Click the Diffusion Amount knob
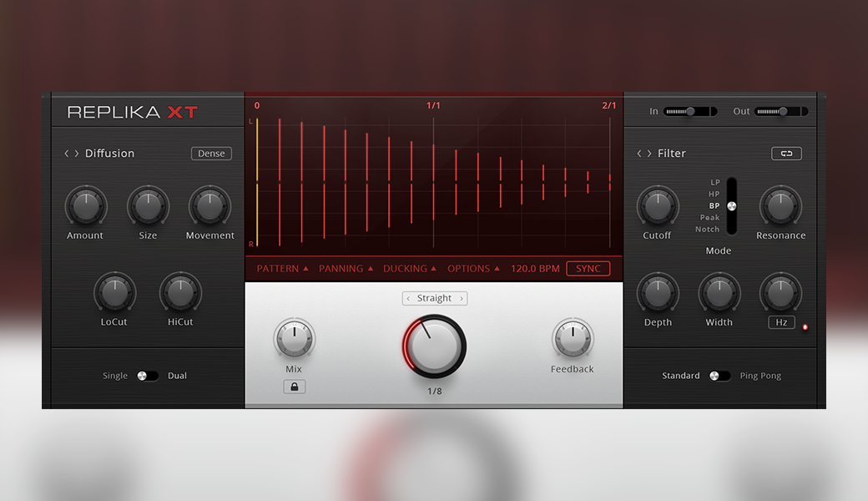Viewport: 868px width, 501px height. [x=86, y=206]
